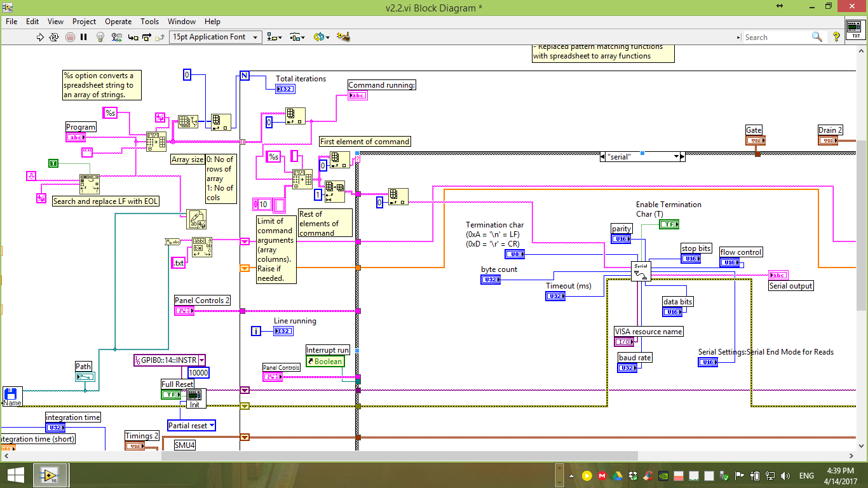Click the "First element of command" label
The height and width of the screenshot is (488, 868).
[x=365, y=142]
